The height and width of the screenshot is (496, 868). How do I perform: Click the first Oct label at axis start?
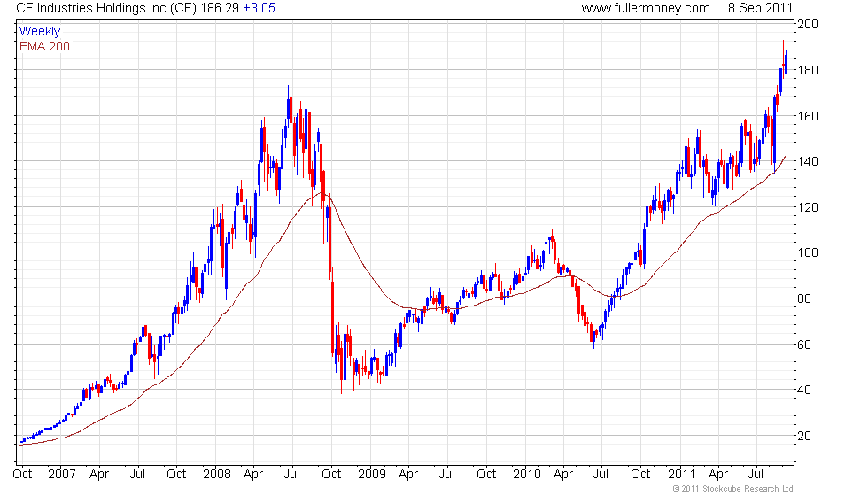22,475
